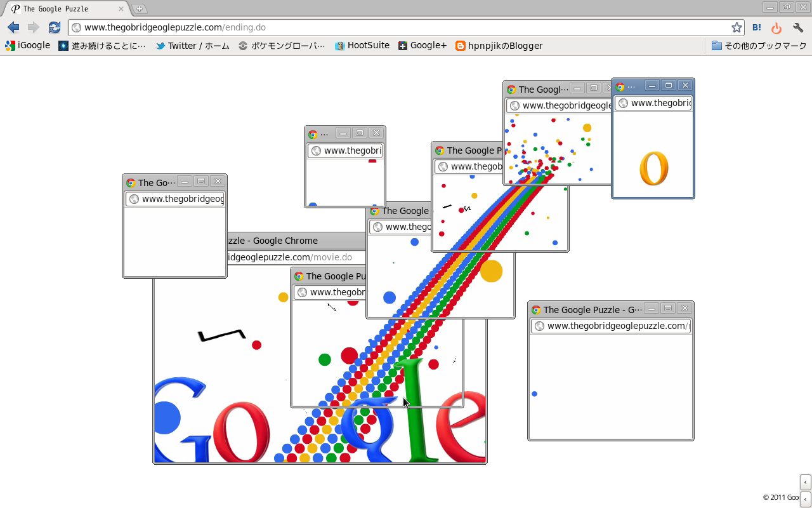
Task: Click Chrome icon in "The Go…" popup title
Action: 131,183
